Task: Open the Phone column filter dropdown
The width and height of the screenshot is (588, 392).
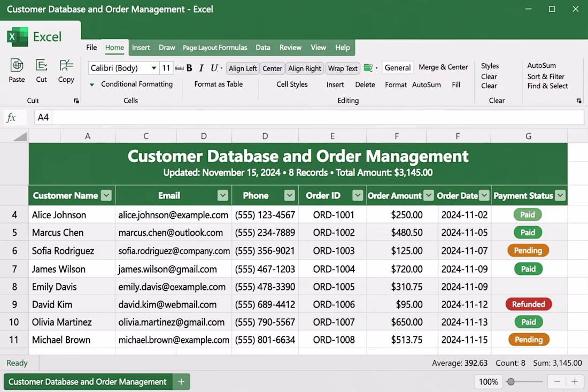Action: [289, 195]
